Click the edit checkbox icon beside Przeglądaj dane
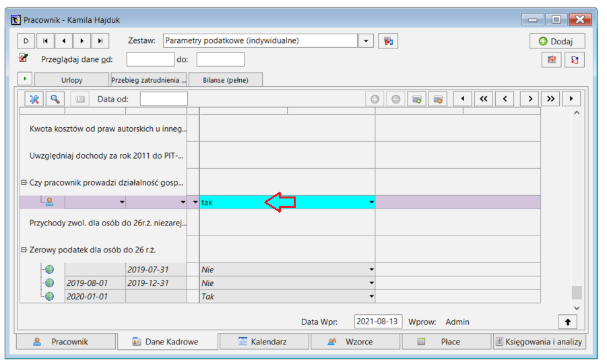This screenshot has height=364, width=607. [x=24, y=58]
